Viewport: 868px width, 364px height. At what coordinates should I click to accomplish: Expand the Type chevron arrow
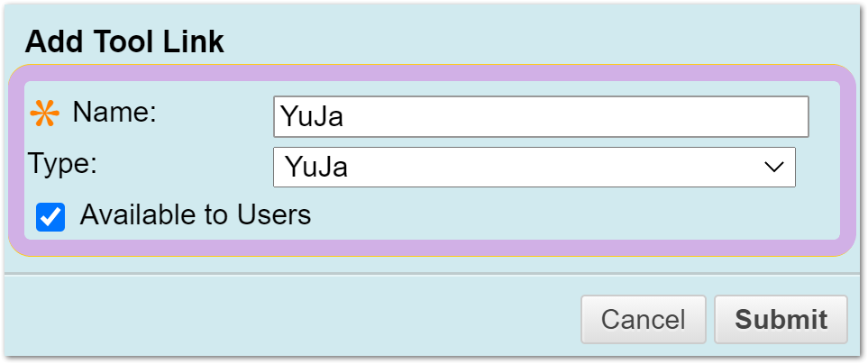coord(773,167)
